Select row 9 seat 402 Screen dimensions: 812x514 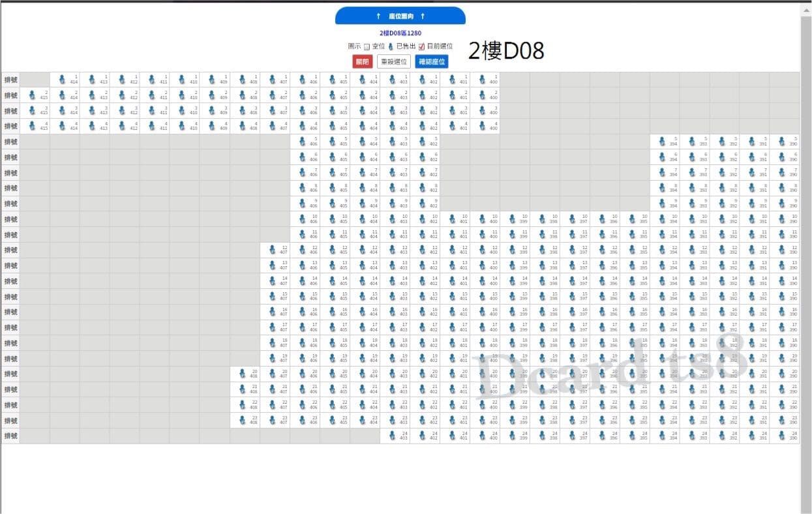point(425,204)
